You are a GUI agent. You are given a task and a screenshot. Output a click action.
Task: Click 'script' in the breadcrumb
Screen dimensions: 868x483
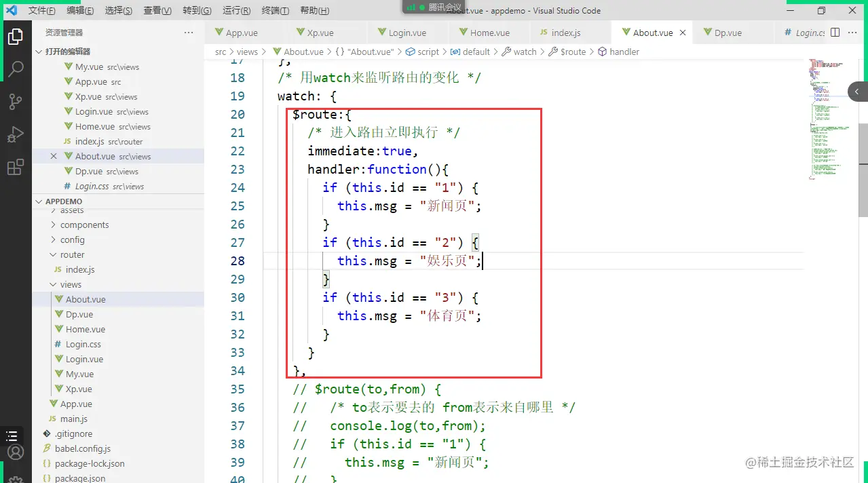[x=428, y=52]
